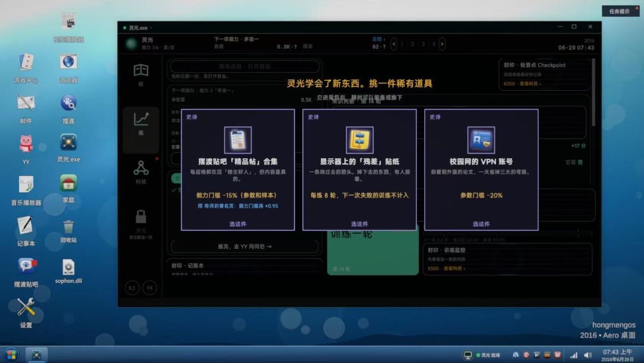Open the 设置 tools desktop icon
644x363 pixels.
coord(26,312)
